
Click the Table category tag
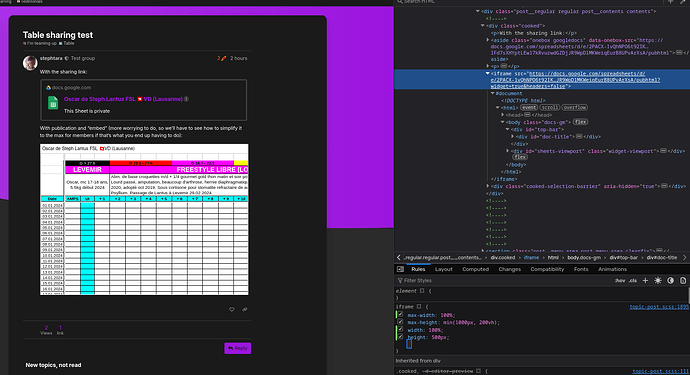[x=66, y=44]
